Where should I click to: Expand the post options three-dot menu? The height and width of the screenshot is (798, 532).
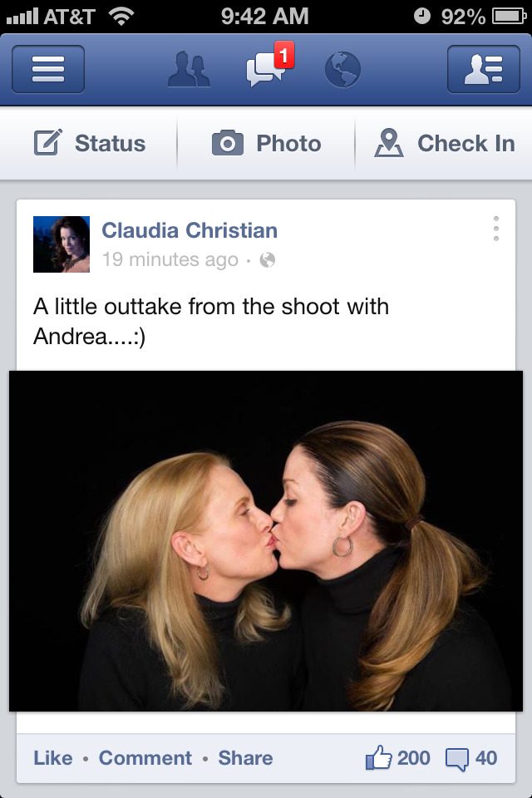click(x=496, y=229)
